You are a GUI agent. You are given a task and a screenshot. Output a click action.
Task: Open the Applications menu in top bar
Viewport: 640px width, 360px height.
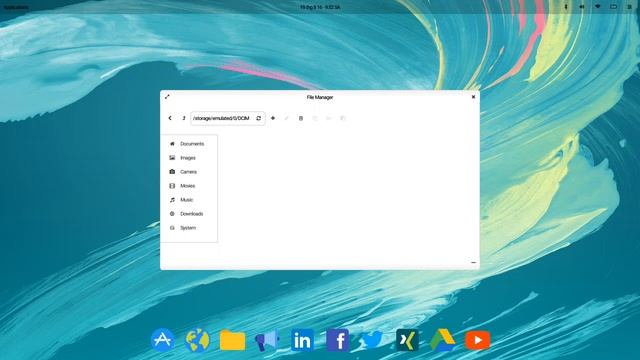[16, 7]
